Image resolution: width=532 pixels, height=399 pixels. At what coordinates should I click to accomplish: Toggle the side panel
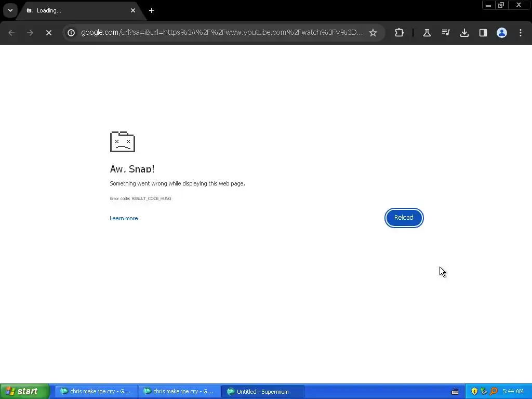(483, 33)
